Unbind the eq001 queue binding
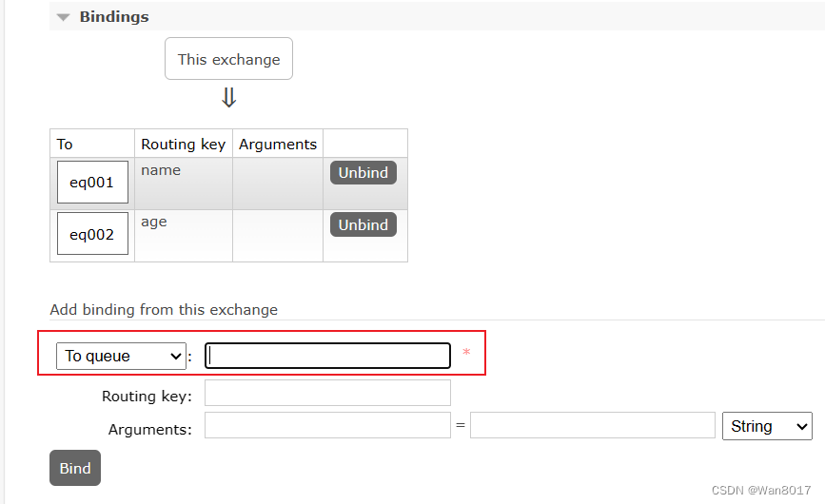The image size is (825, 504). point(363,173)
